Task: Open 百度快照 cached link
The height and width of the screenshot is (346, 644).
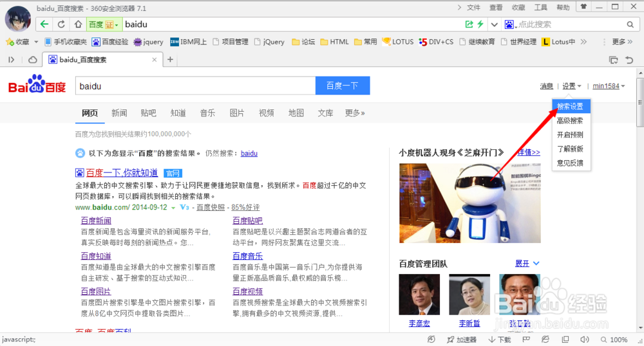Action: 211,208
